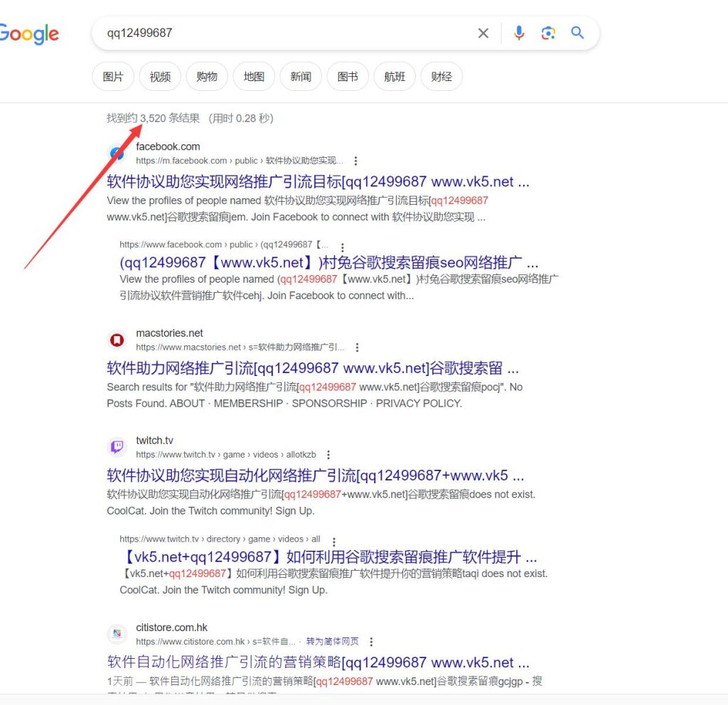Open three-dot menu for twitch.tv allotkzb result
The height and width of the screenshot is (705, 728).
tap(328, 455)
